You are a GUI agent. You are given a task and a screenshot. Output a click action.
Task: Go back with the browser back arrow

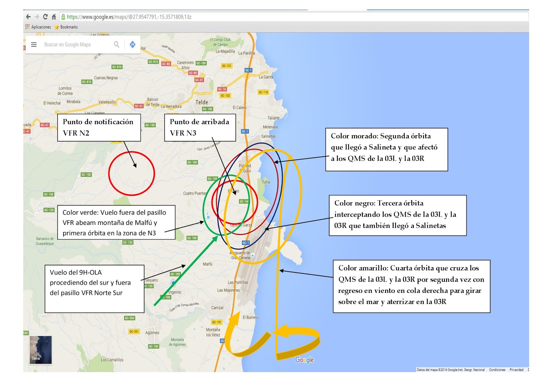coord(28,17)
